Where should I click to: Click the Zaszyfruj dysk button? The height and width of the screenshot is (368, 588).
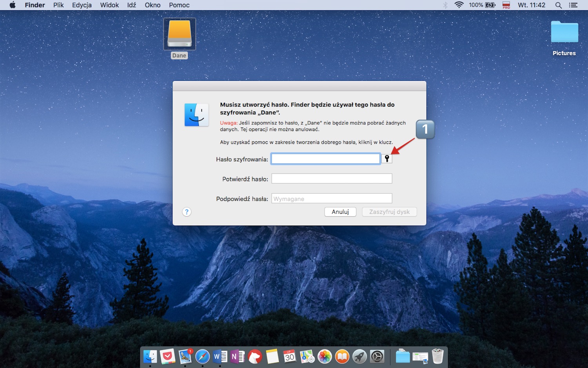(389, 212)
